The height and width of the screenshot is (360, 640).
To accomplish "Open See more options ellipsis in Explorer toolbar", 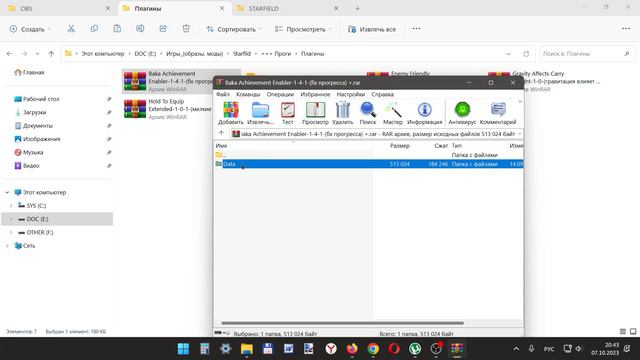I will (x=416, y=29).
